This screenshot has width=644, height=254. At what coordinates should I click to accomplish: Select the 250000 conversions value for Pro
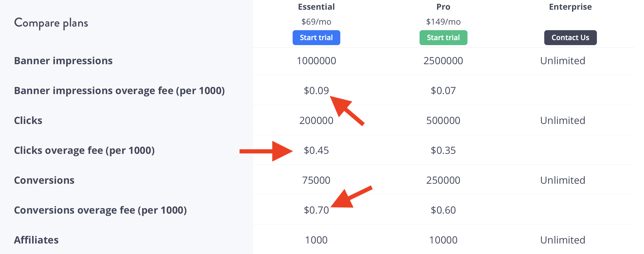(443, 180)
